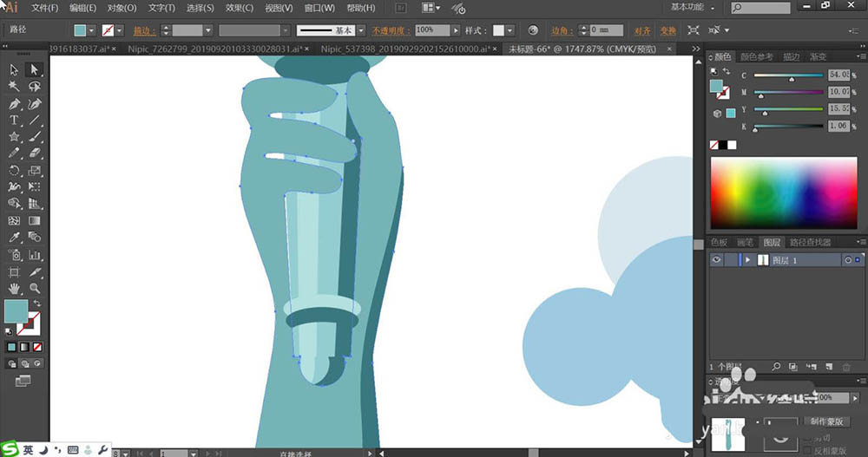Select the Magic Wand tool
Viewport: 868px width, 457px height.
point(15,87)
